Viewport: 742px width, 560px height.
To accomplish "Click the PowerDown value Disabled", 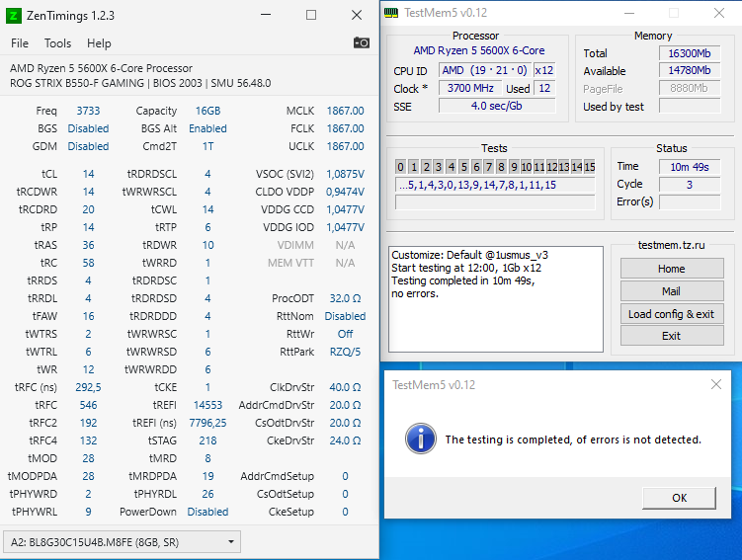I will coord(207,512).
